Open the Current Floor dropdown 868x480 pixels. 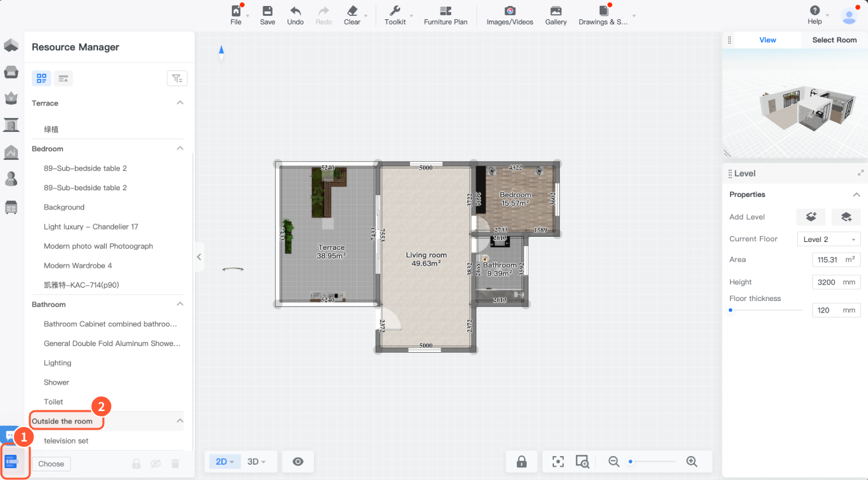pyautogui.click(x=829, y=239)
